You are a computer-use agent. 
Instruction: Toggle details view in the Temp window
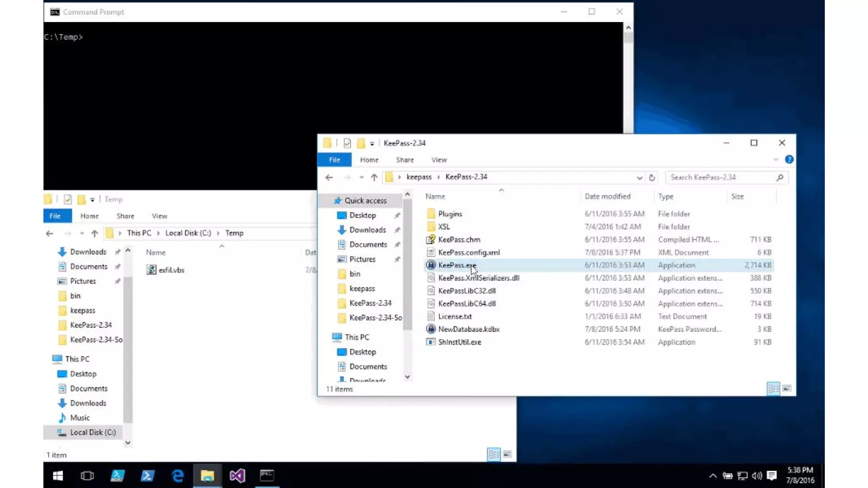[494, 455]
